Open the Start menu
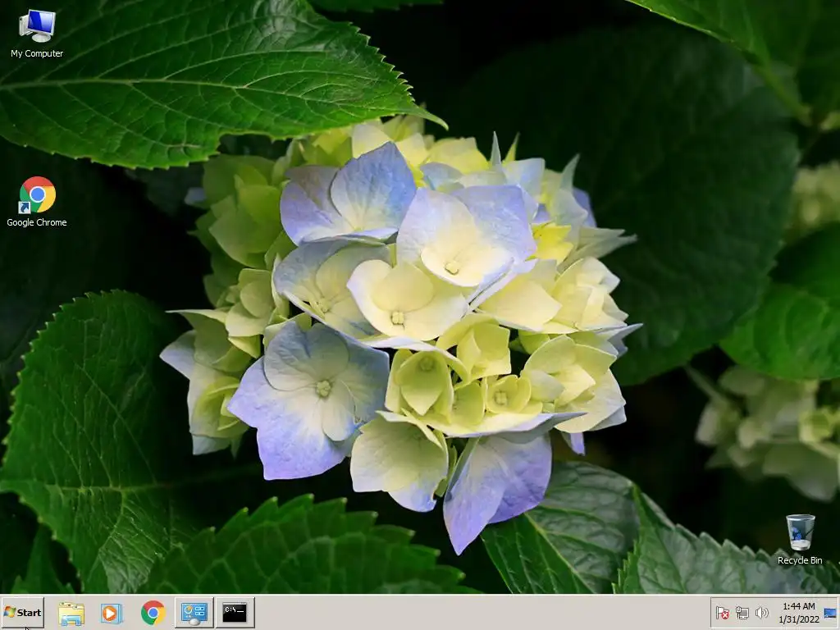Viewport: 840px width, 630px height. [x=22, y=612]
